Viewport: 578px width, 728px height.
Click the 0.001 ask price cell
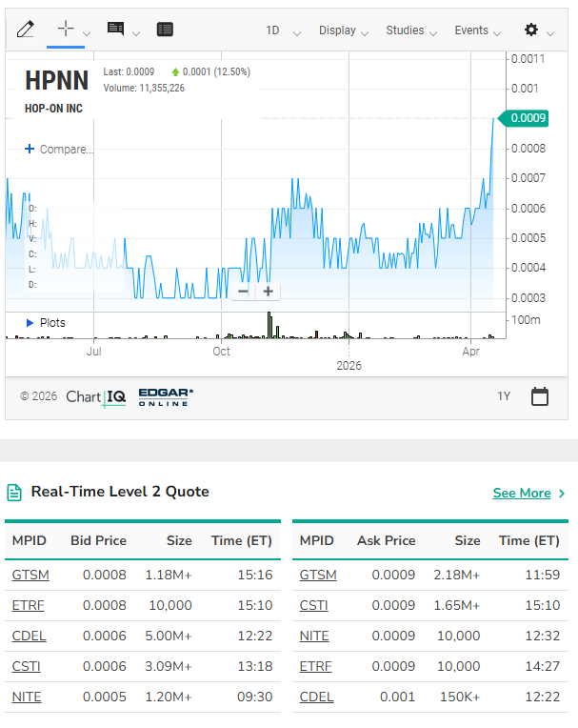[397, 697]
